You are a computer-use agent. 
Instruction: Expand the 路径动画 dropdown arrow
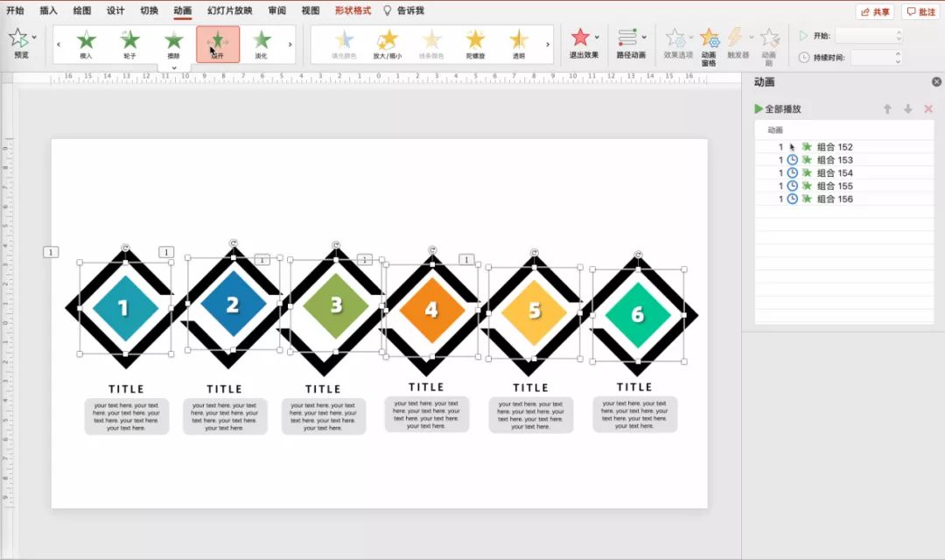pyautogui.click(x=644, y=37)
